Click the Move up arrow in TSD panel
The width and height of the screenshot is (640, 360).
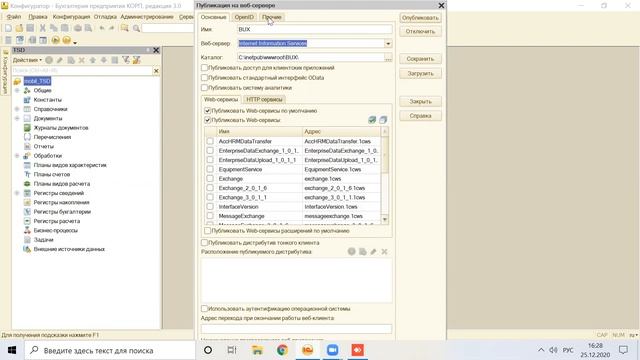point(93,60)
